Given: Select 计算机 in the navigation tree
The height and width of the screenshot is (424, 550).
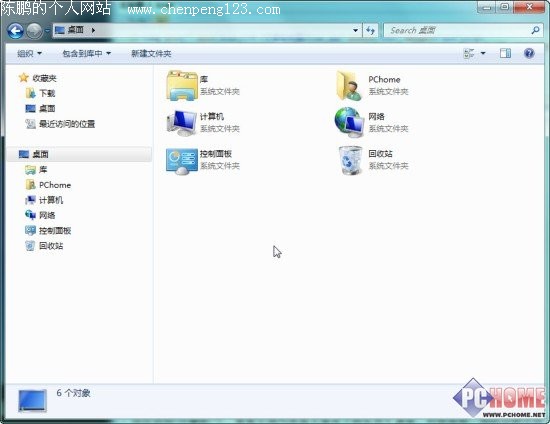Looking at the screenshot, I should pyautogui.click(x=51, y=200).
